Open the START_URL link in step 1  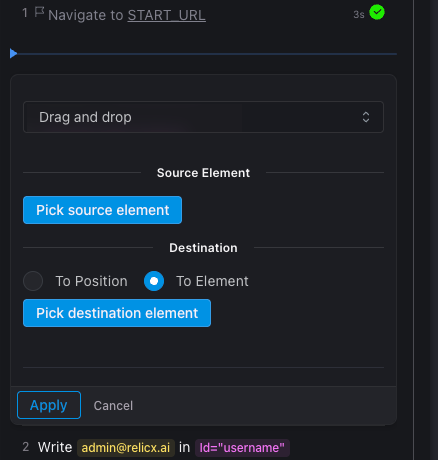[167, 15]
